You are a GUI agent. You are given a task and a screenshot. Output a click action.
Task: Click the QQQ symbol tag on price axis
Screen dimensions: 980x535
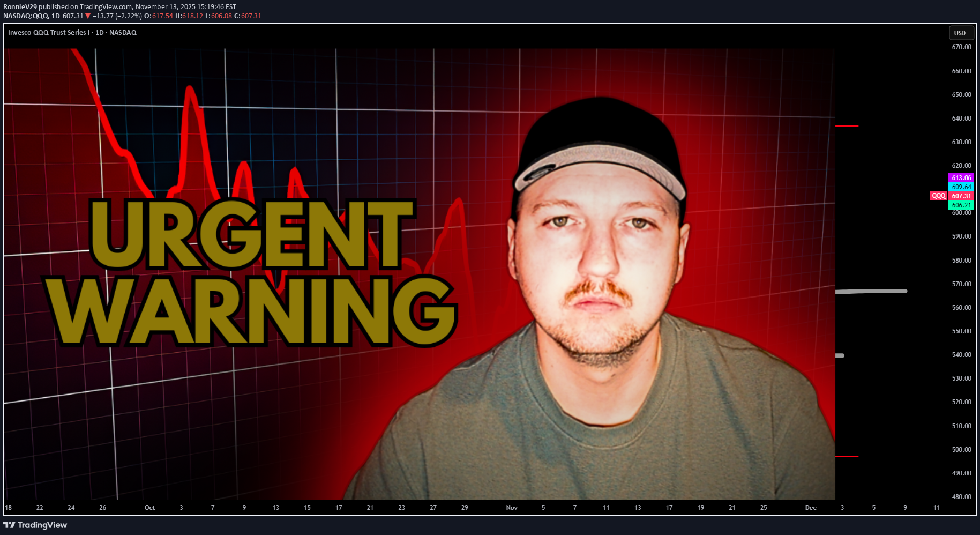click(938, 196)
